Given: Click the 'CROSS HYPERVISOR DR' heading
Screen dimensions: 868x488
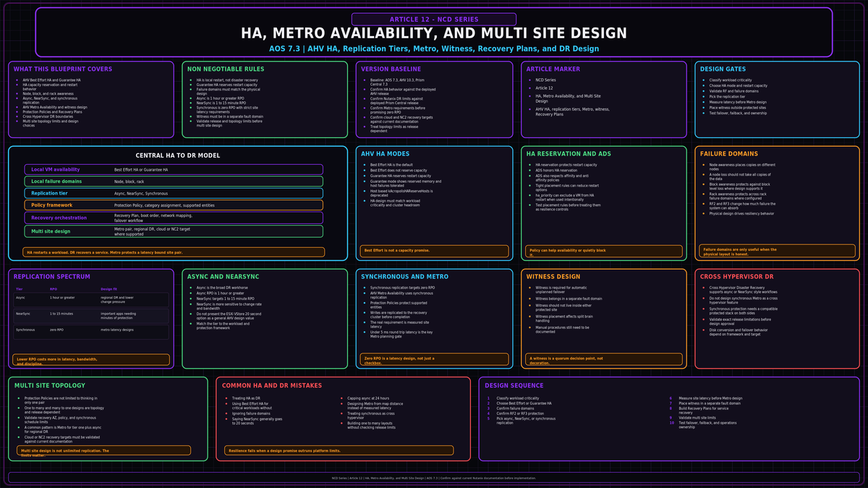Looking at the screenshot, I should 738,277.
